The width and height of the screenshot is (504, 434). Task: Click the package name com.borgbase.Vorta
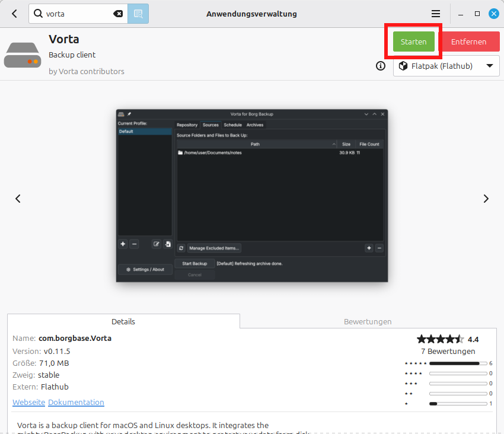click(x=75, y=338)
